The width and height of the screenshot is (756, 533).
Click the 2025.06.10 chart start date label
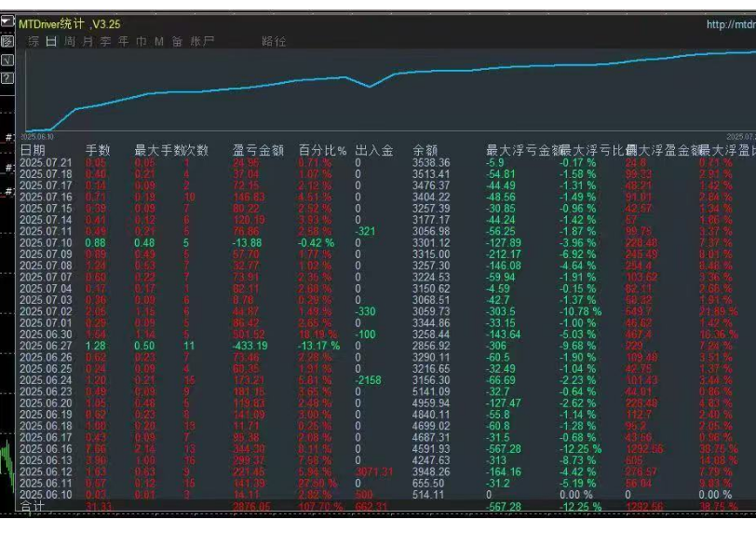click(36, 137)
